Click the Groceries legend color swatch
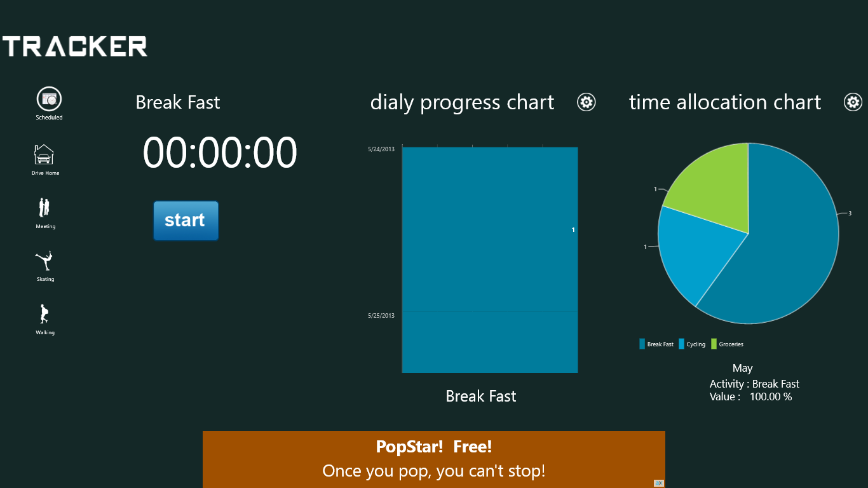Screen dimensions: 868x488 pos(714,344)
